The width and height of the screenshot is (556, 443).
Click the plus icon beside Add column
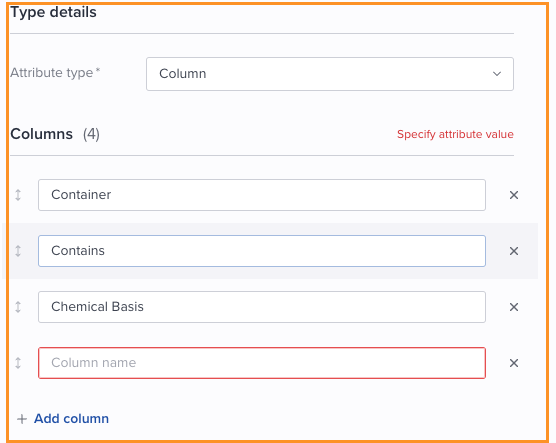tap(22, 419)
